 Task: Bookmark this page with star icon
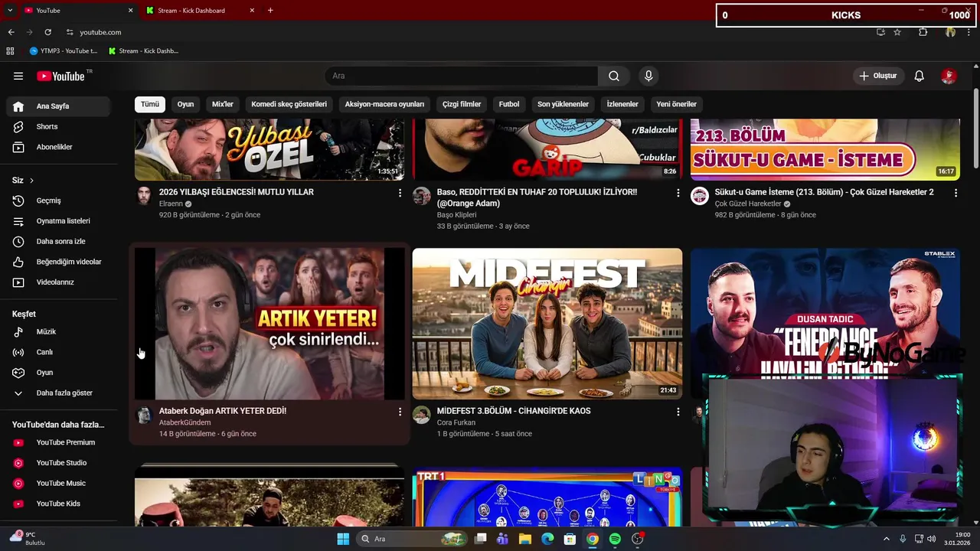click(x=897, y=32)
